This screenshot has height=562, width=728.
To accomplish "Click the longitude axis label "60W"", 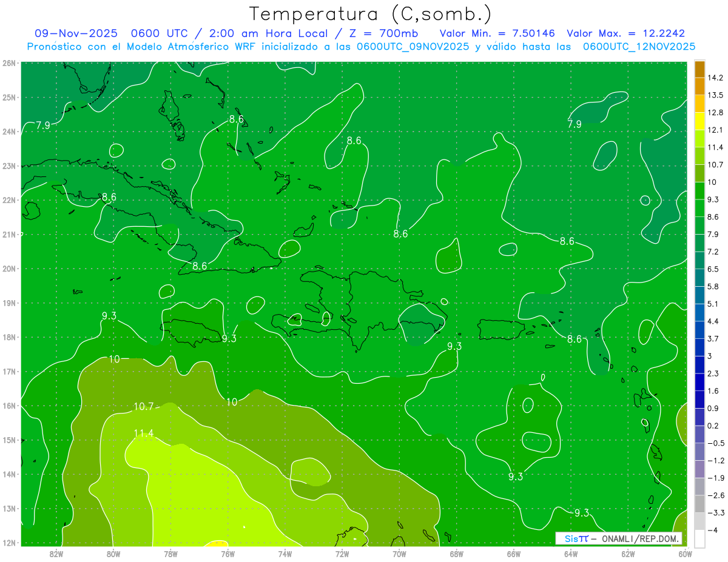I will point(686,554).
